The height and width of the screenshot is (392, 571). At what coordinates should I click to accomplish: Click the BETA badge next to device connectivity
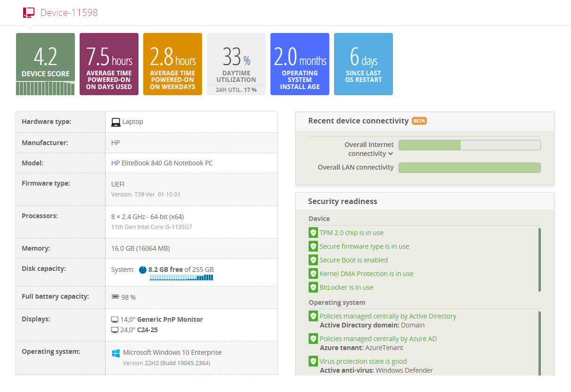[419, 121]
